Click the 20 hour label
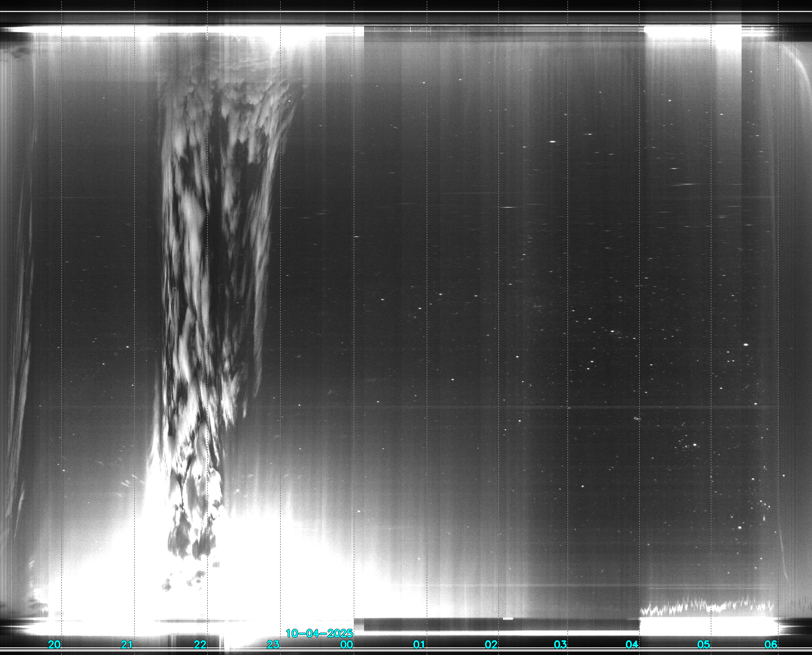 pyautogui.click(x=54, y=644)
